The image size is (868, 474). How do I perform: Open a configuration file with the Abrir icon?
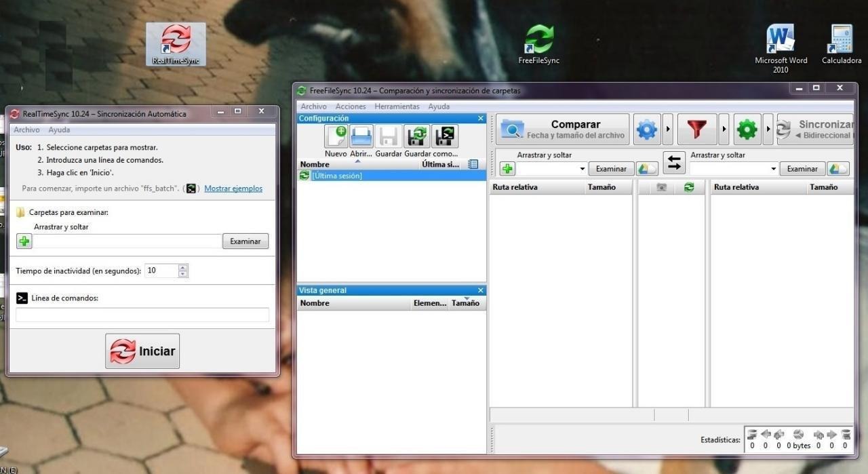click(361, 136)
